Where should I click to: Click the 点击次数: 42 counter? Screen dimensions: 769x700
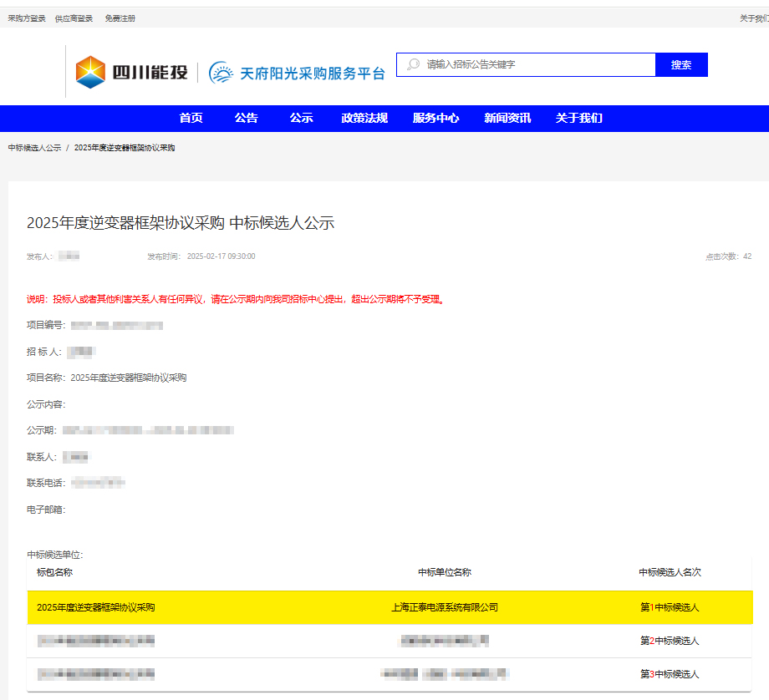coord(728,256)
